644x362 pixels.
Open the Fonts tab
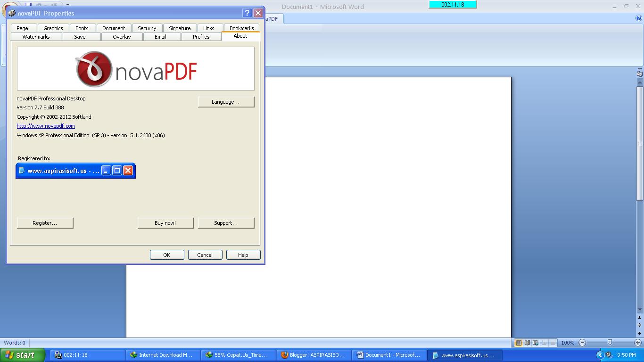(82, 28)
